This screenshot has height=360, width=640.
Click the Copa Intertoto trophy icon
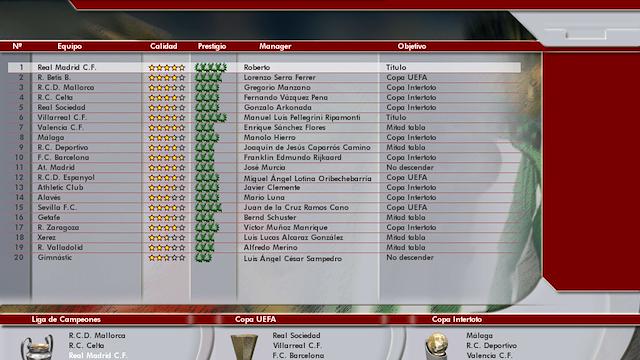click(x=436, y=347)
